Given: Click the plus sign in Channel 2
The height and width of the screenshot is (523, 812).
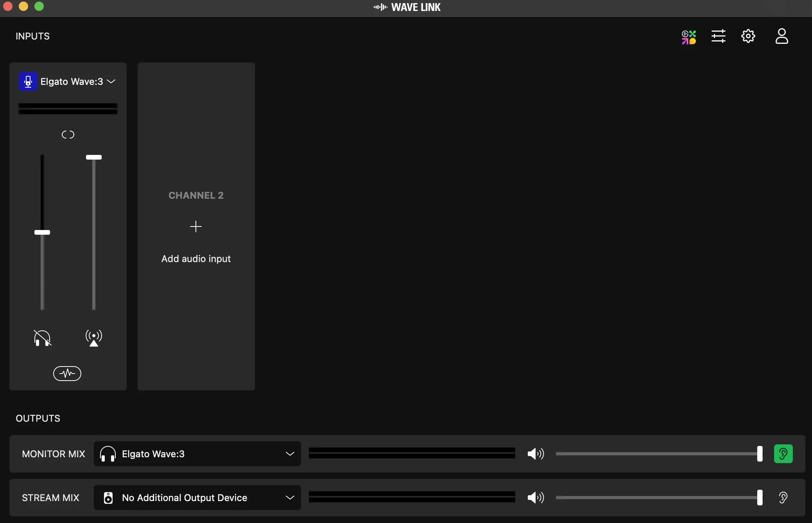Looking at the screenshot, I should [x=196, y=226].
